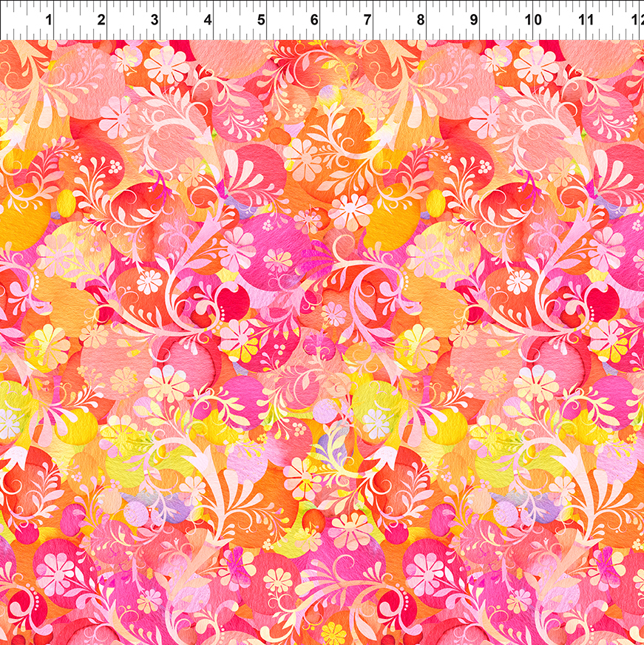This screenshot has height=645, width=644.
Task: Click the ruler number 3
Action: pyautogui.click(x=155, y=19)
